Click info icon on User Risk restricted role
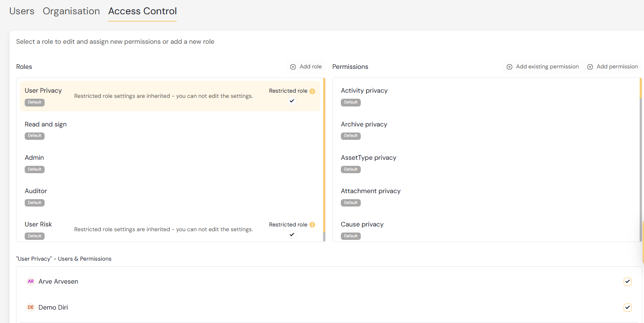The width and height of the screenshot is (644, 323). coord(312,225)
